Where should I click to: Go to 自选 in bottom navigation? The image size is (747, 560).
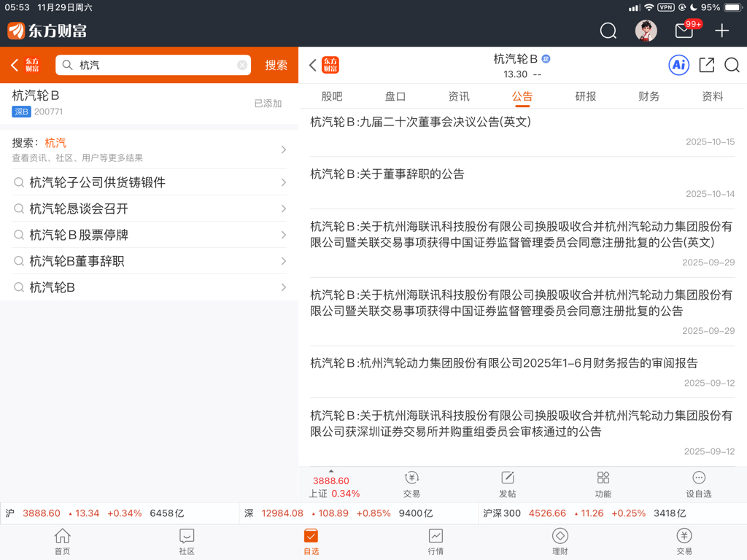coord(311,542)
